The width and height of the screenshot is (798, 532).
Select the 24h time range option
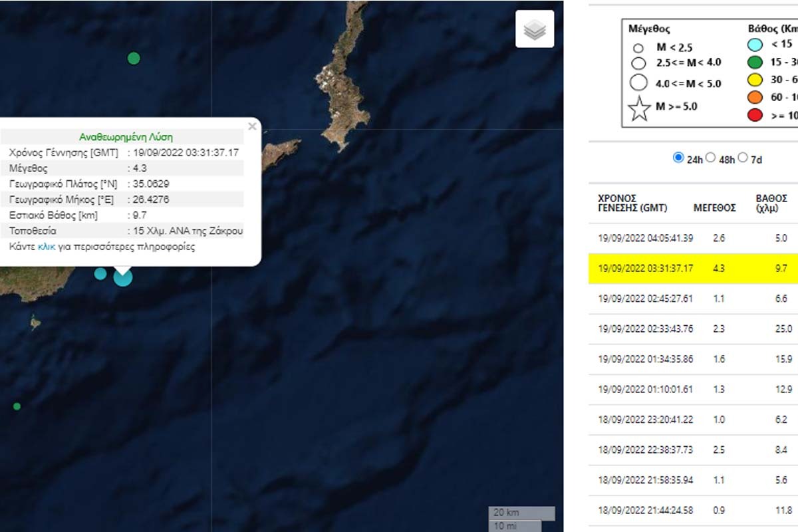(678, 158)
